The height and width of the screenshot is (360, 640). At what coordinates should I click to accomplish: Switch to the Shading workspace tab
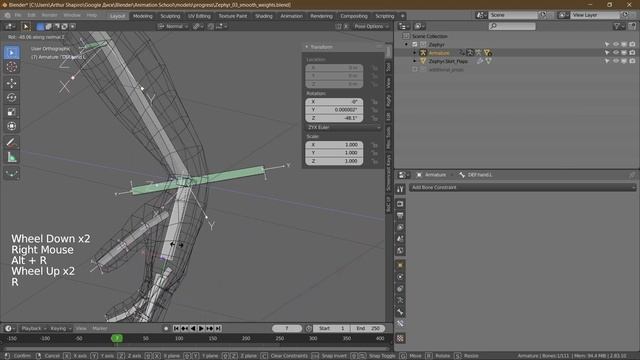[x=264, y=16]
